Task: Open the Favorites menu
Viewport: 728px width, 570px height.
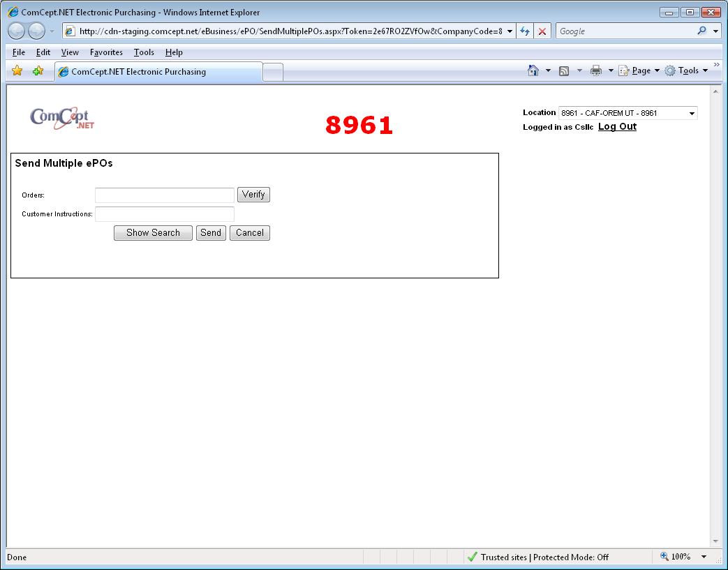Action: 106,52
